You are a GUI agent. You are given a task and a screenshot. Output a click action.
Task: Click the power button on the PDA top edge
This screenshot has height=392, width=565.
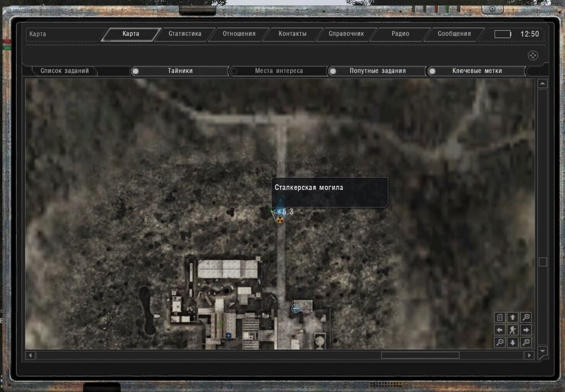point(493,9)
